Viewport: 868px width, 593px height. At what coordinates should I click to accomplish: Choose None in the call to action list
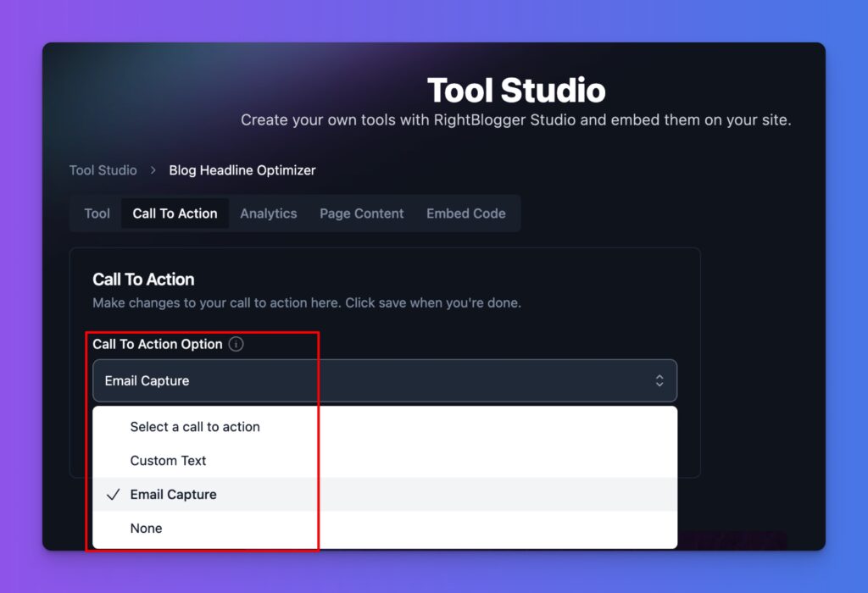click(x=146, y=528)
